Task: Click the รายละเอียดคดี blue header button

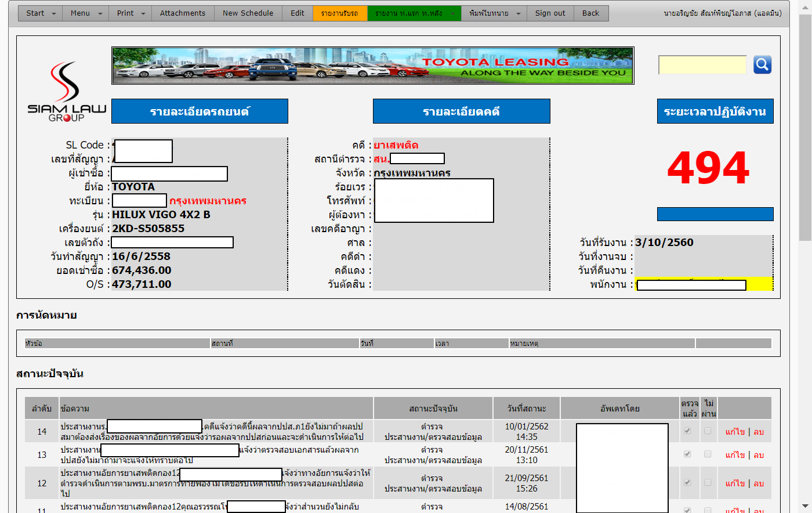Action: tap(461, 111)
